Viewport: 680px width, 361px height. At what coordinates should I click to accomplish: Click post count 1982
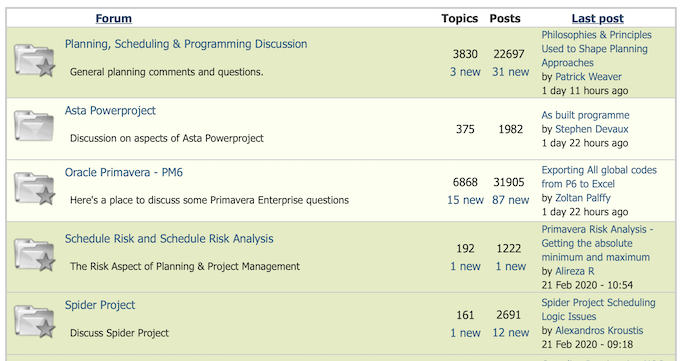coord(510,129)
